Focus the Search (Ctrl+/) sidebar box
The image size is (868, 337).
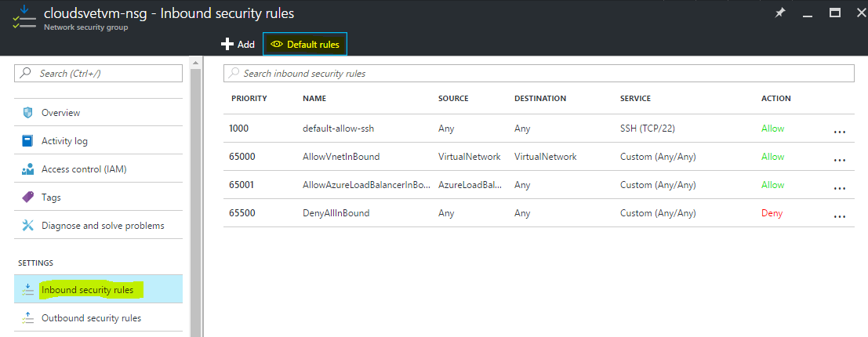[99, 73]
